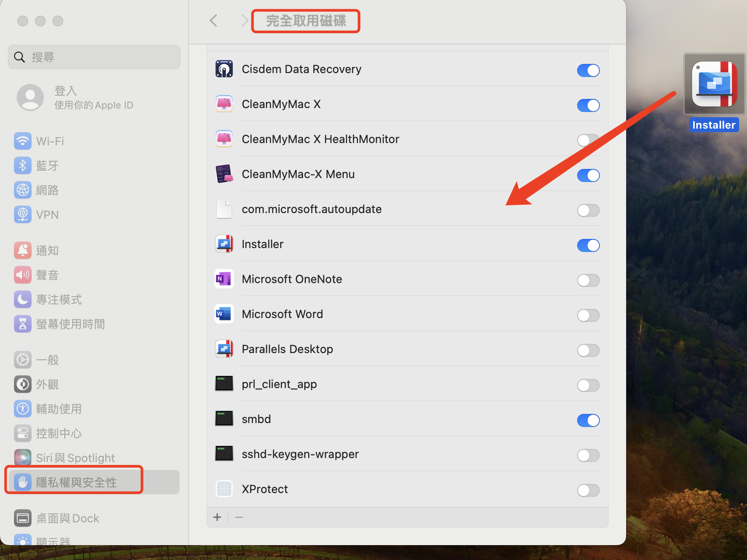Click the XProtect app icon
This screenshot has height=560, width=747.
224,489
